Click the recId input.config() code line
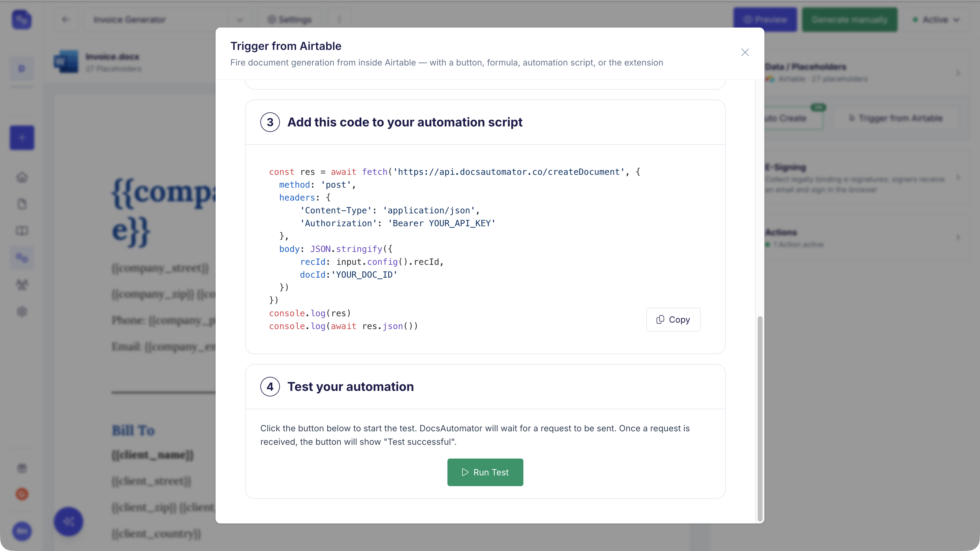980x551 pixels. [372, 262]
